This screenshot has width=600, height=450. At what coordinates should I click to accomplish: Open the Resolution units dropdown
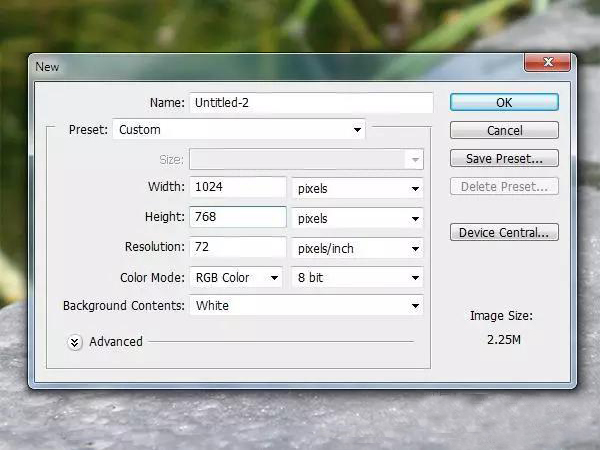tap(357, 248)
